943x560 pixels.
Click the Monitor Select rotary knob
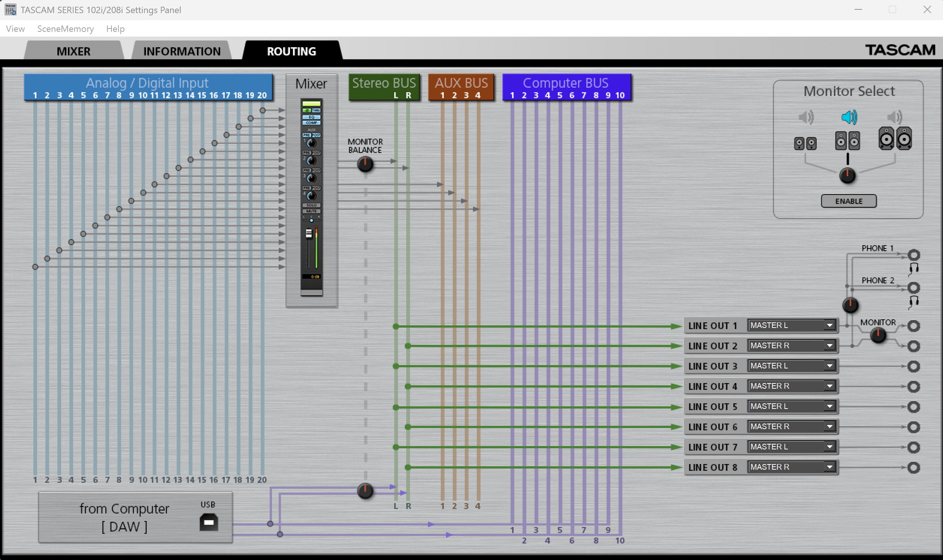click(x=847, y=175)
